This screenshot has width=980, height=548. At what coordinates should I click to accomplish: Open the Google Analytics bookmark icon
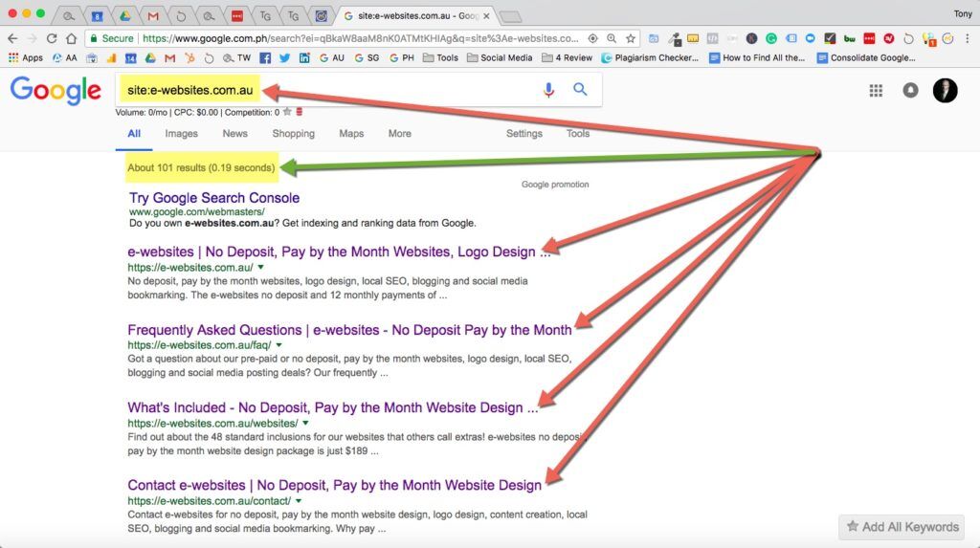point(111,58)
